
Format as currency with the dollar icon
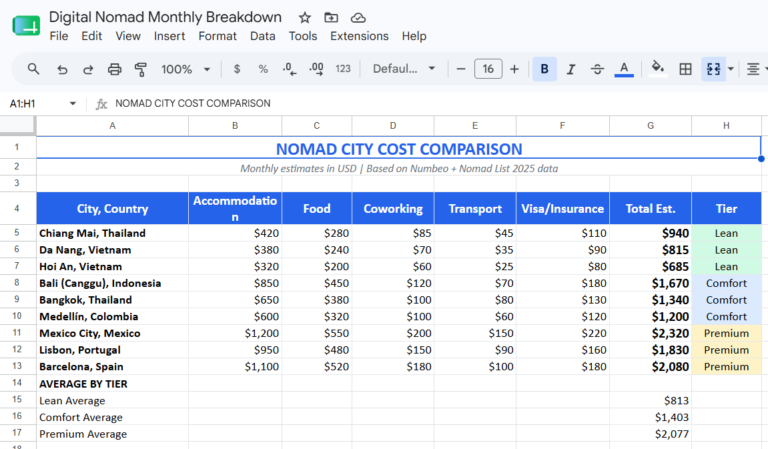(237, 69)
